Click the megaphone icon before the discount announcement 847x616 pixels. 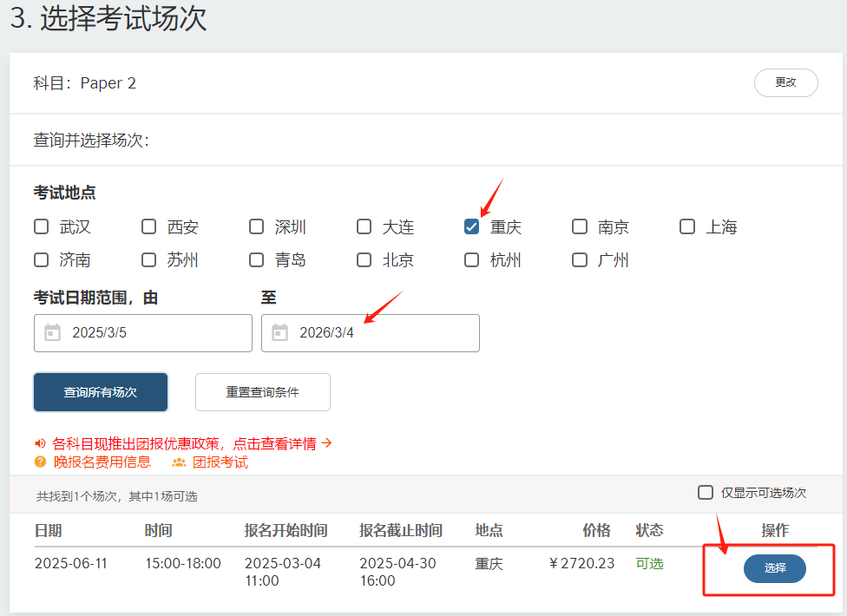pos(39,442)
